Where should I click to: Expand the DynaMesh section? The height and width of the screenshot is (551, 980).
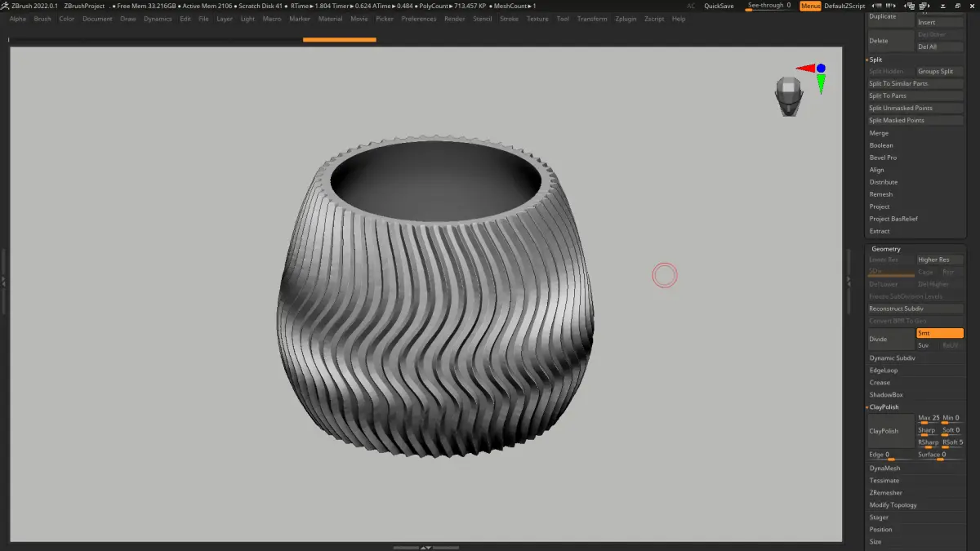(x=884, y=469)
